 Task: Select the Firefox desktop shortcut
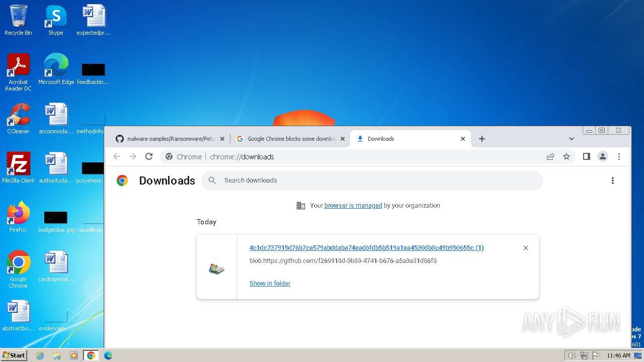pyautogui.click(x=18, y=217)
